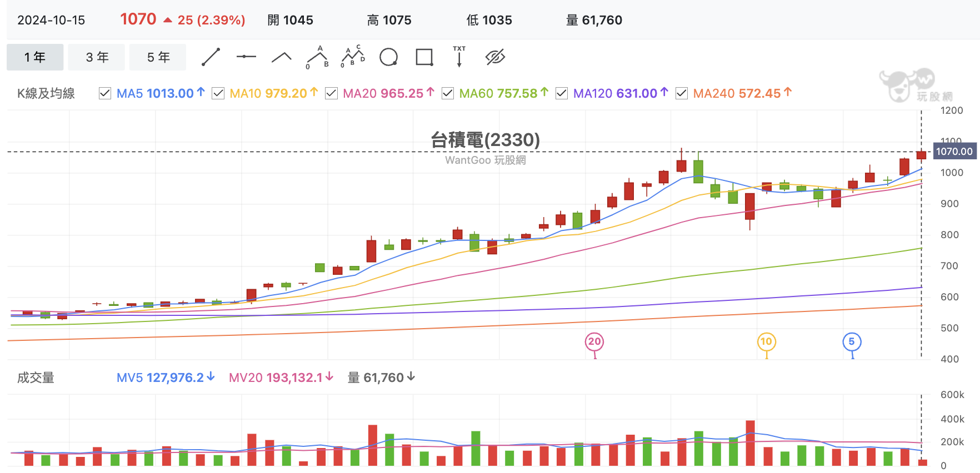980x473 pixels.
Task: Toggle drawings visibility with eye-slash icon
Action: coord(495,57)
